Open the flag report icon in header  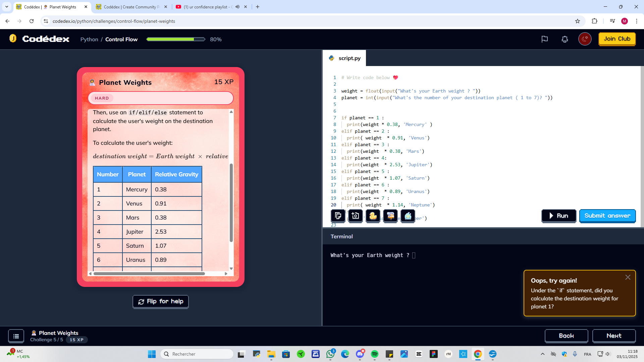pos(545,39)
